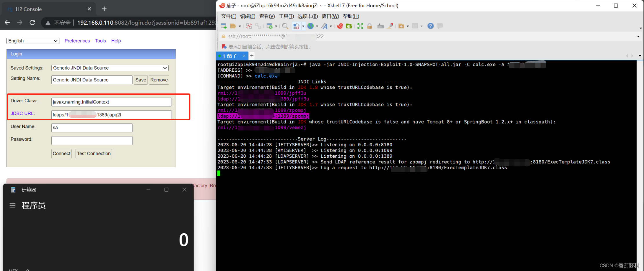Viewport: 644px width, 271px height.
Task: Open the 帮助(H) menu in Xshell
Action: click(351, 16)
